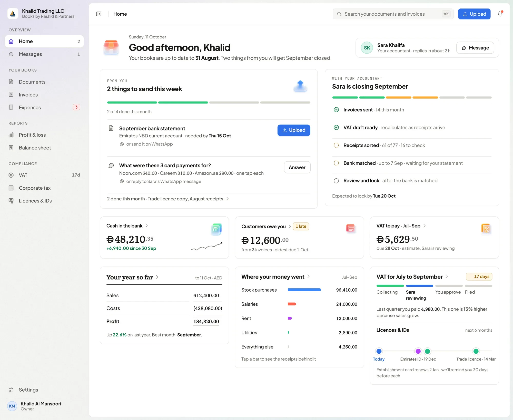This screenshot has width=513, height=420.
Task: Click the Trade licence timeline dot
Action: click(476, 351)
